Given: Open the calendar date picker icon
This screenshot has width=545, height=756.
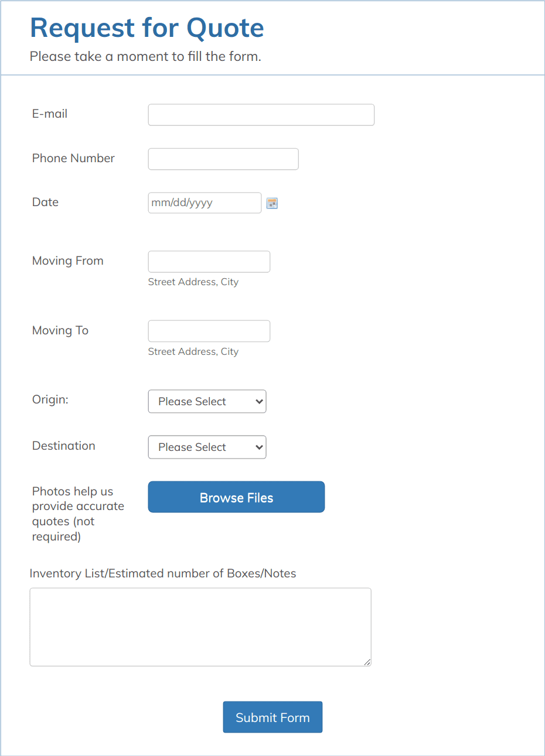Looking at the screenshot, I should coord(271,203).
